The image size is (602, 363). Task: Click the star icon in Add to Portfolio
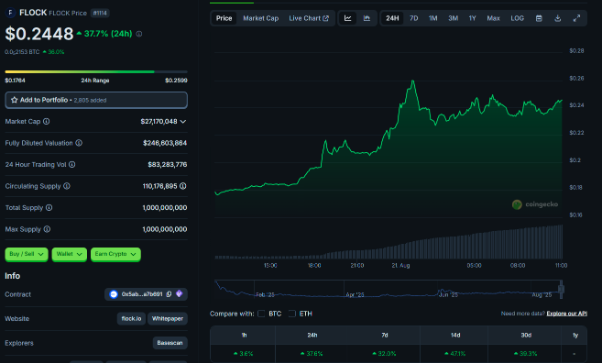(x=14, y=100)
